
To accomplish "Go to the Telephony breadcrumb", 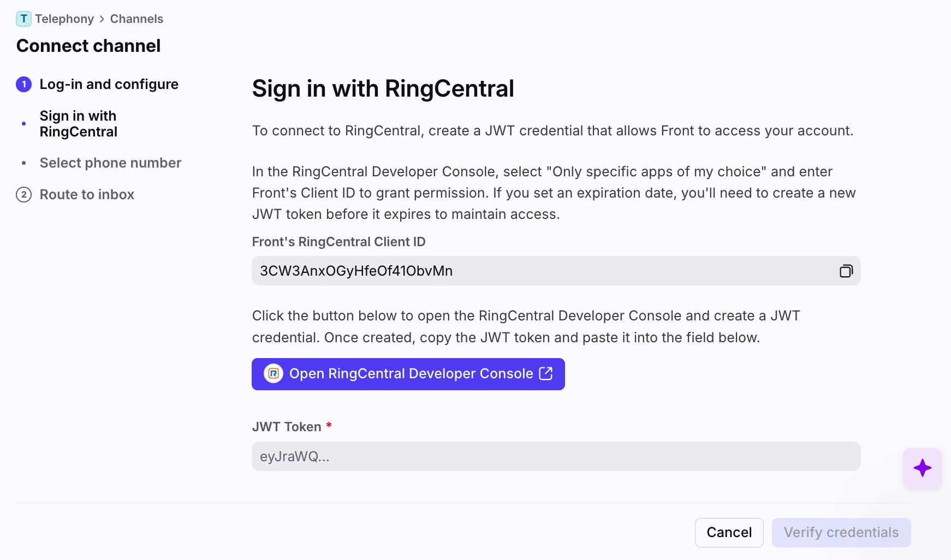I will [64, 19].
